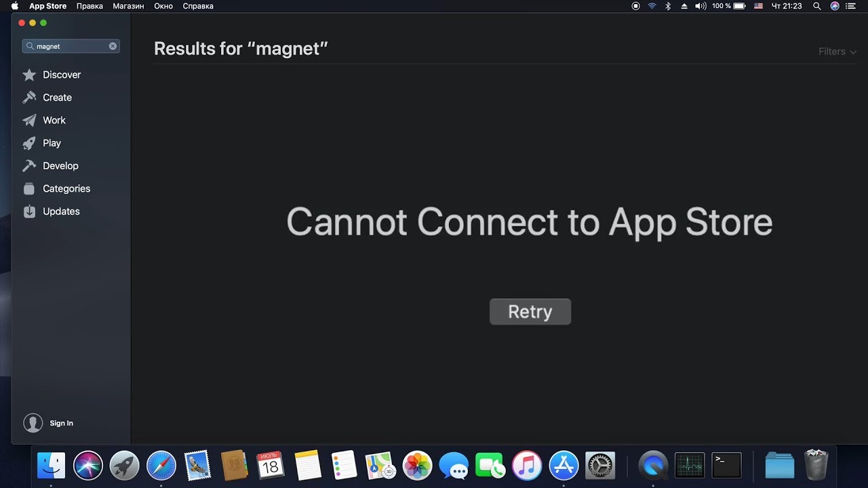Viewport: 868px width, 488px height.
Task: Open System Preferences from the Dock
Action: (x=600, y=466)
